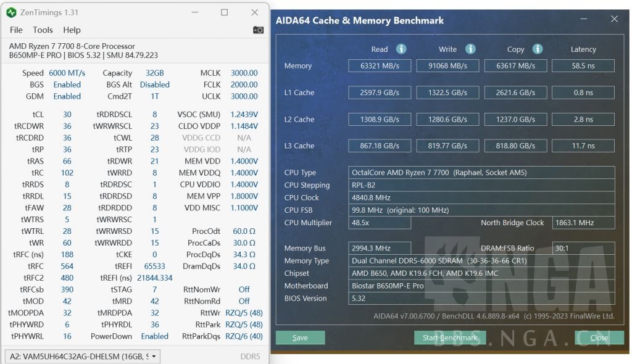Minimize the ZenTimings window
This screenshot has height=364, width=632.
(194, 12)
